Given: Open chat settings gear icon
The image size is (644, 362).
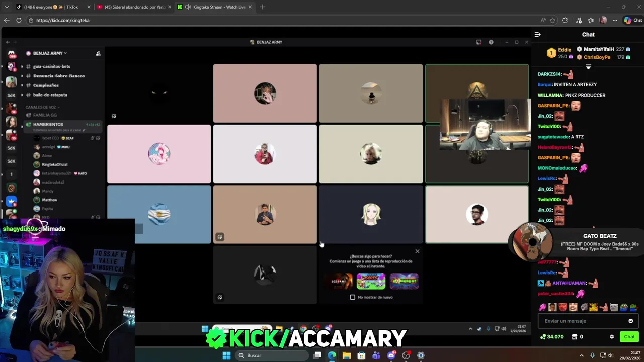Looking at the screenshot, I should point(612,337).
